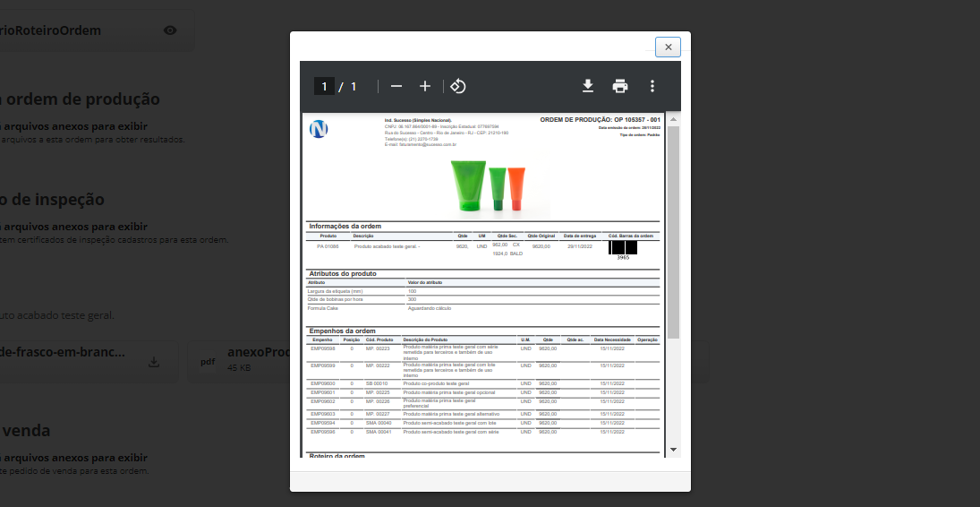Click the 'Tipo de ordem: Padrão' text
Screen dimensions: 980x507
(640, 134)
